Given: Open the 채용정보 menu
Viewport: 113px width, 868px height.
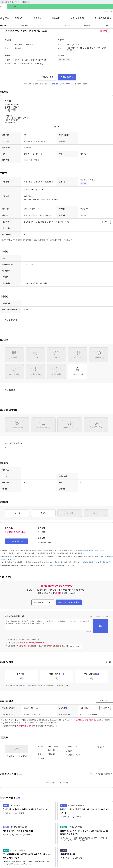Looking at the screenshot, I should [19, 18].
